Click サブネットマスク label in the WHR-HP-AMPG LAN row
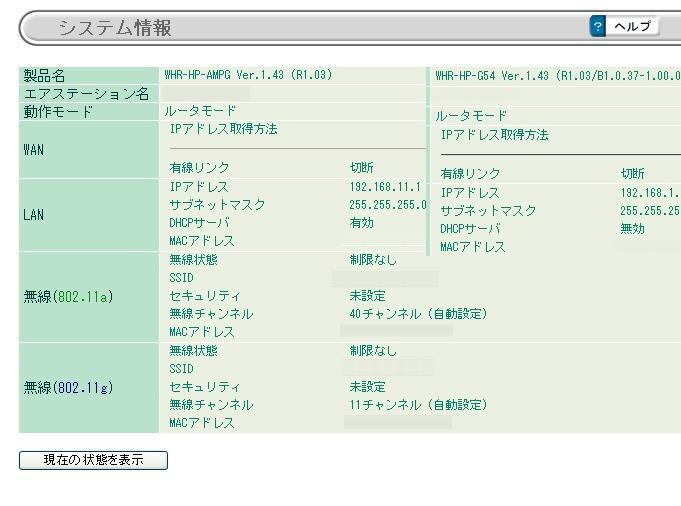 [x=217, y=205]
